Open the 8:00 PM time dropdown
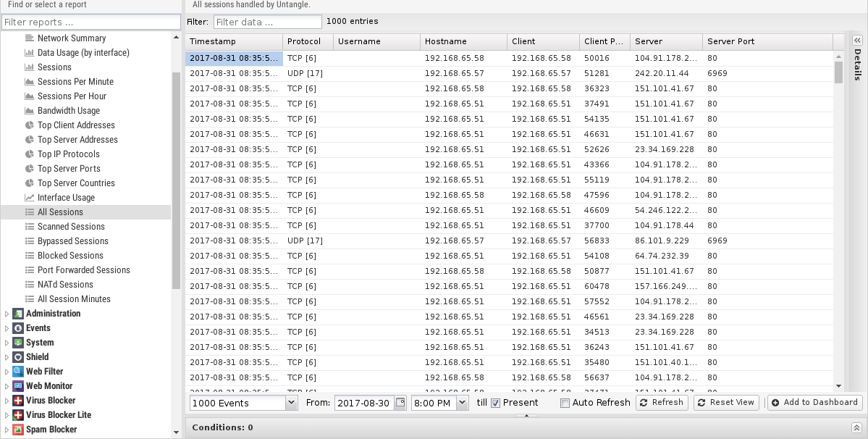This screenshot has width=868, height=439. [462, 403]
